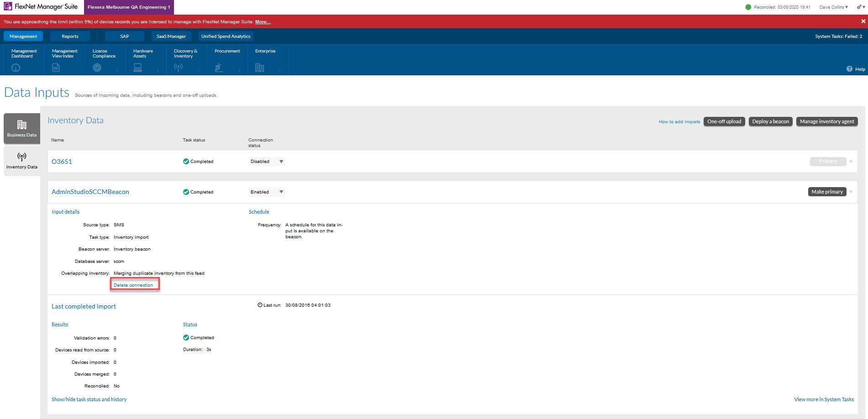Open the Enabled connection status dropdown
The image size is (868, 419).
point(267,192)
